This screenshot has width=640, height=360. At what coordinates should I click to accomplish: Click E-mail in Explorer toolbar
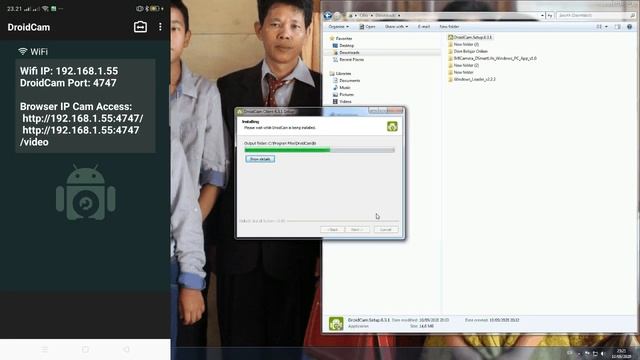[x=424, y=27]
